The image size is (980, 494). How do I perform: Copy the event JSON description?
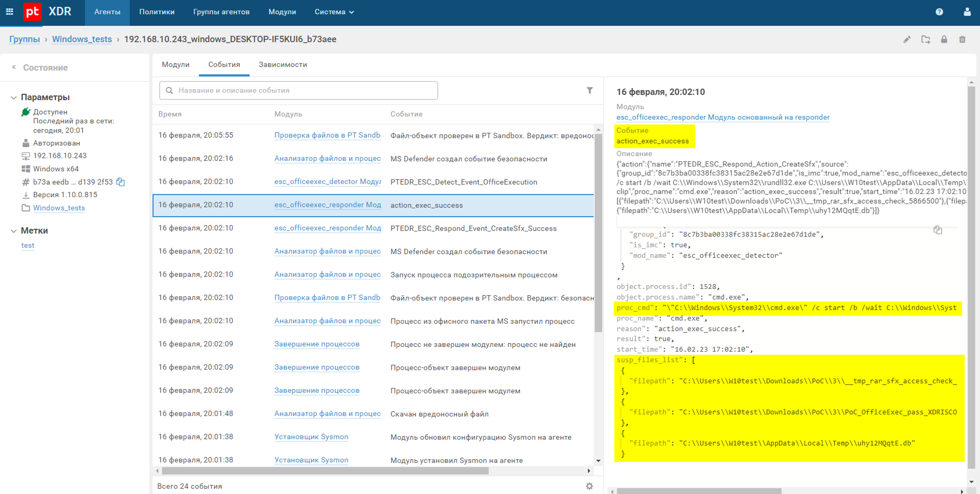tap(938, 230)
